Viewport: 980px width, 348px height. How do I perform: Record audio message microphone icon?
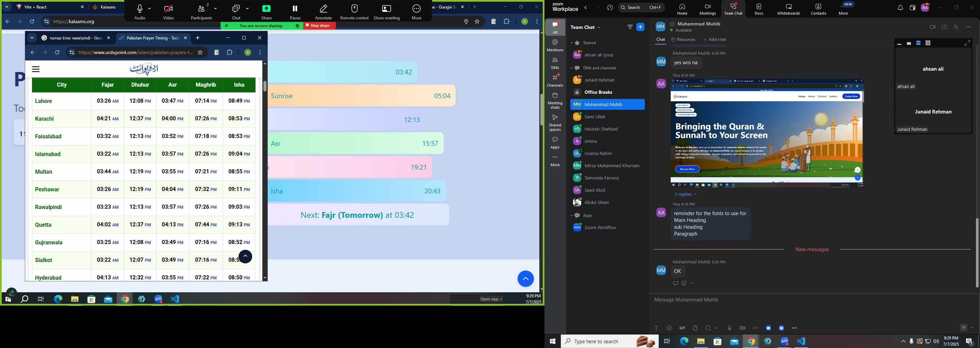coord(729,328)
